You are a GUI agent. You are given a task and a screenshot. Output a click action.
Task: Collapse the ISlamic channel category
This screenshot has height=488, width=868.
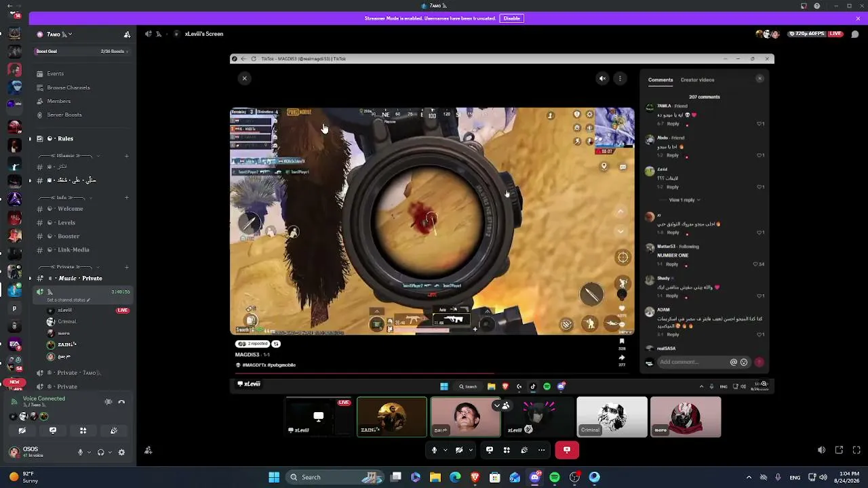pos(70,156)
